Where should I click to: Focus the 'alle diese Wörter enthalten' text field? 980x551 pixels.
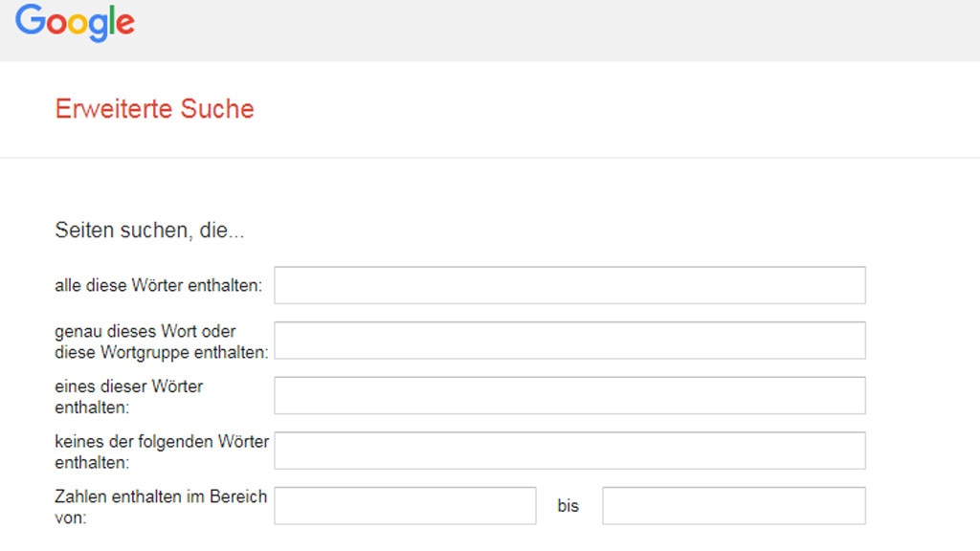(x=569, y=285)
